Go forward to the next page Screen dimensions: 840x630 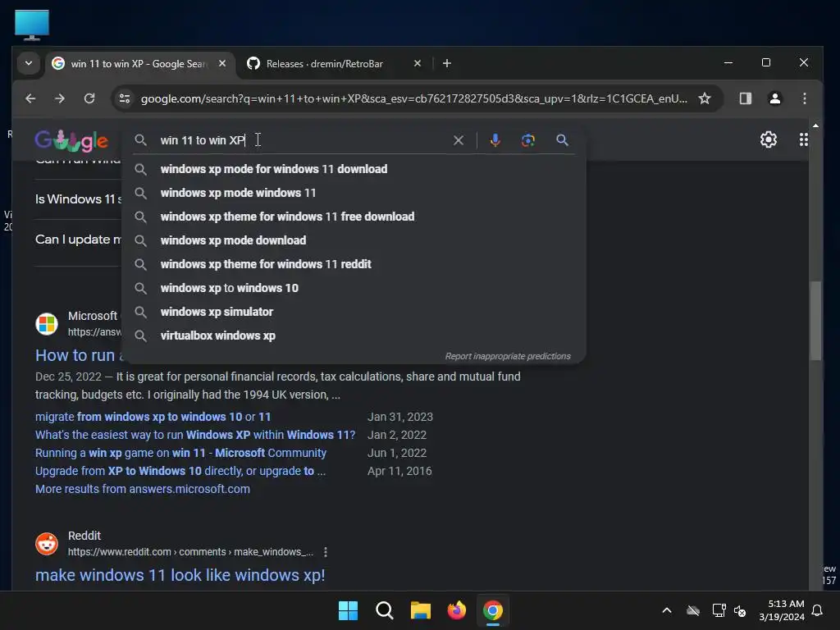point(59,98)
